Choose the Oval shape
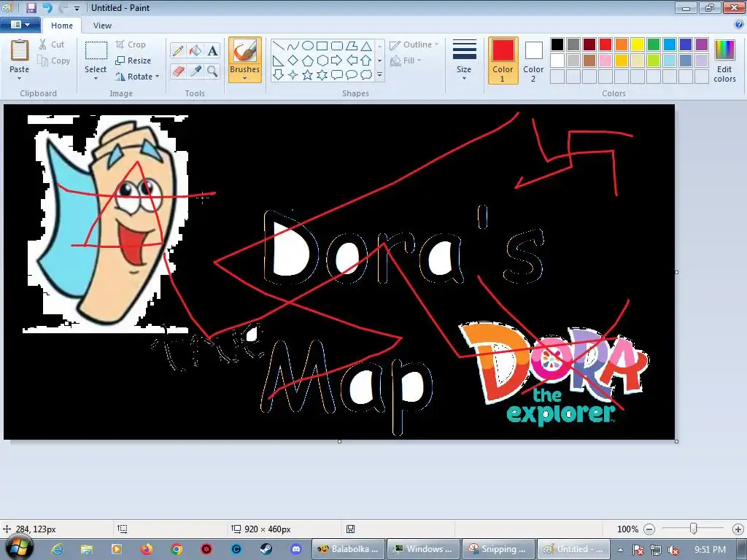The image size is (747, 560). [x=308, y=46]
